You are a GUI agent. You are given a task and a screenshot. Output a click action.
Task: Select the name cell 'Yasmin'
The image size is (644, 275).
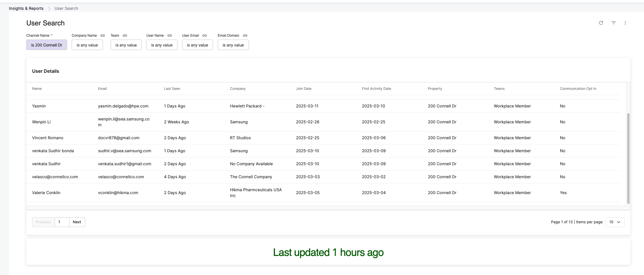coord(39,106)
